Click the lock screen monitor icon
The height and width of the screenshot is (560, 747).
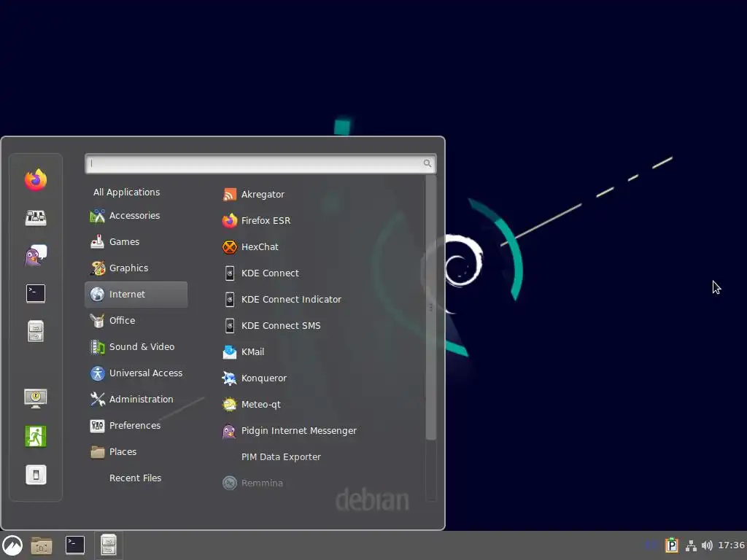pyautogui.click(x=36, y=398)
